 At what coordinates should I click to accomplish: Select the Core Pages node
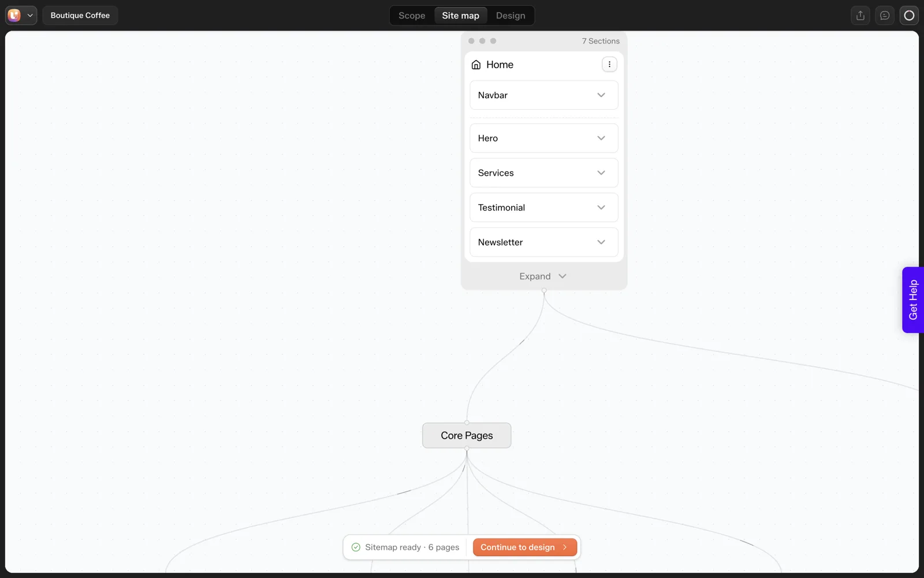click(x=467, y=435)
